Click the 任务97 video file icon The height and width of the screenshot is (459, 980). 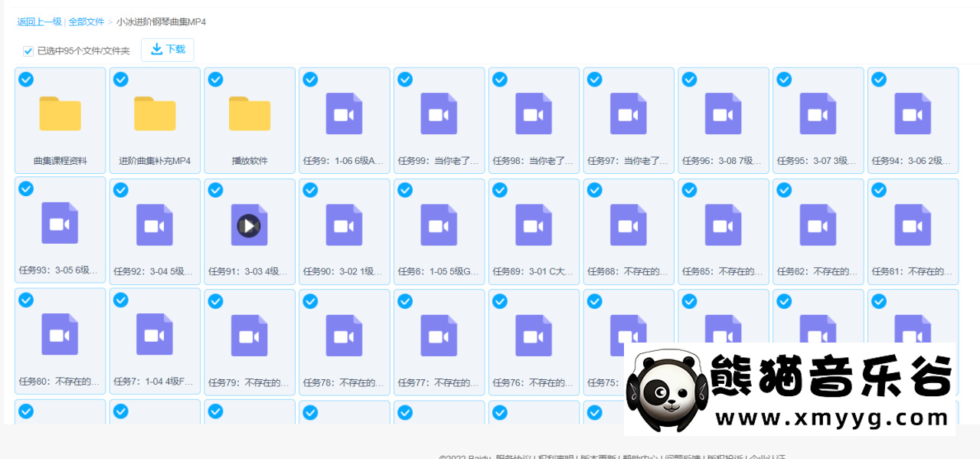pyautogui.click(x=629, y=113)
